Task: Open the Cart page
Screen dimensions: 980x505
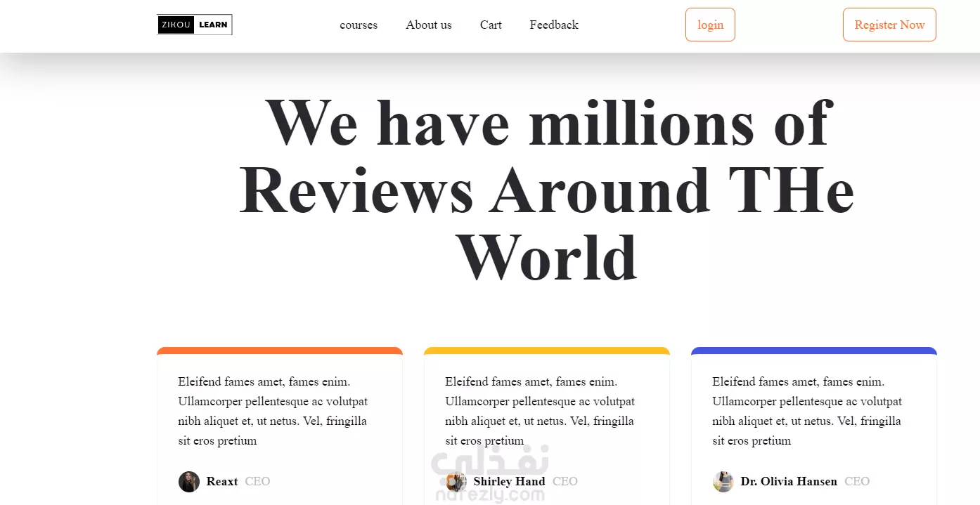Action: point(491,25)
